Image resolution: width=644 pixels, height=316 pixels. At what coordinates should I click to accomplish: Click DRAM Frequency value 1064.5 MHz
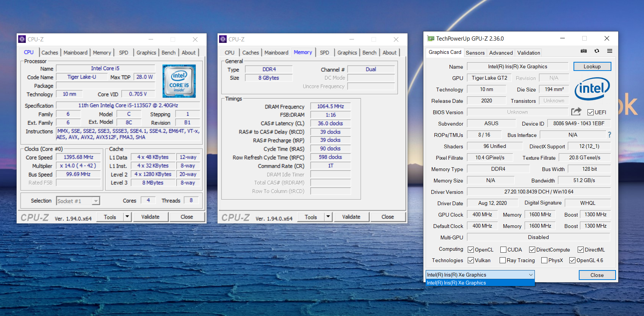(331, 107)
